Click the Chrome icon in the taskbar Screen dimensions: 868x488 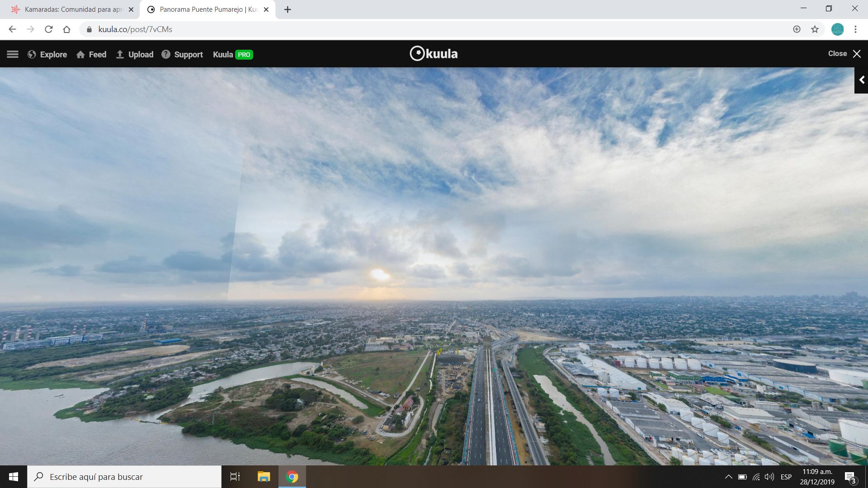point(292,477)
